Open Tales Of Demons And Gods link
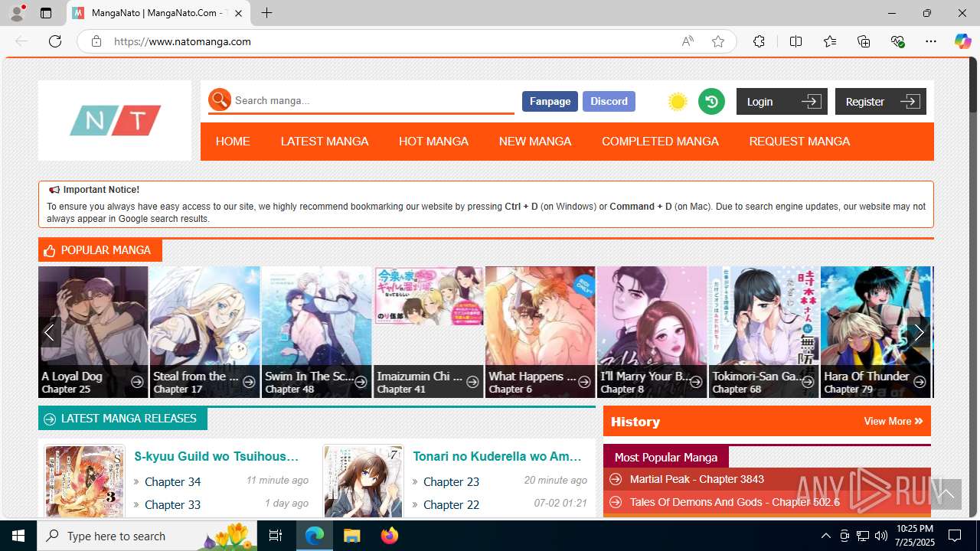980x551 pixels. (734, 502)
